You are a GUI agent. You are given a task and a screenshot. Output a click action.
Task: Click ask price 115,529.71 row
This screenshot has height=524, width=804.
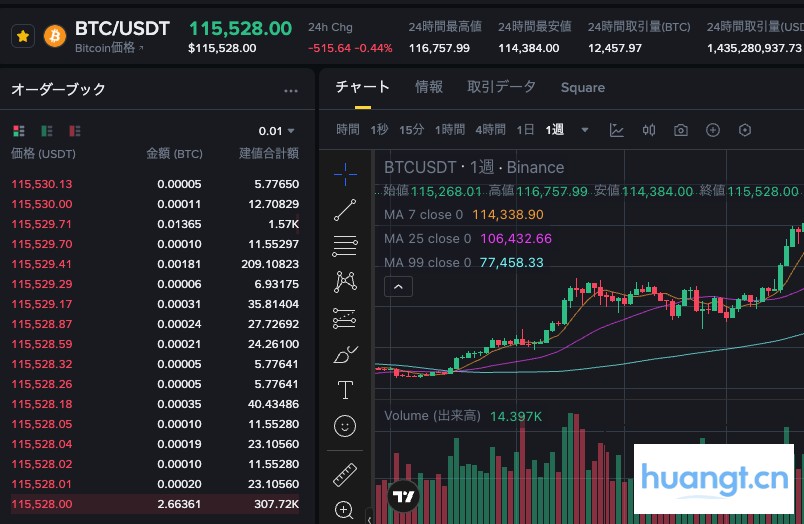click(x=155, y=224)
